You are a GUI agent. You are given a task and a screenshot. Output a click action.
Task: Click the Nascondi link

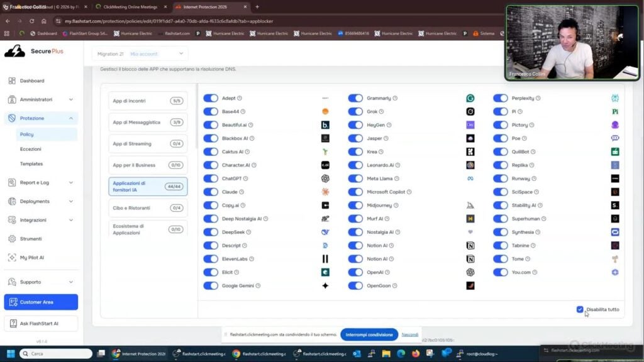coord(409,334)
